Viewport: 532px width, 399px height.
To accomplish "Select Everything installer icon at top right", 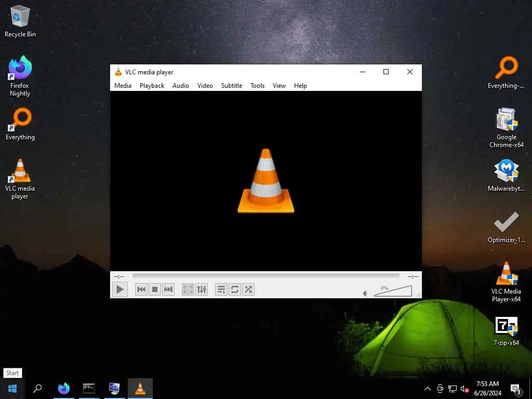I will 506,73.
